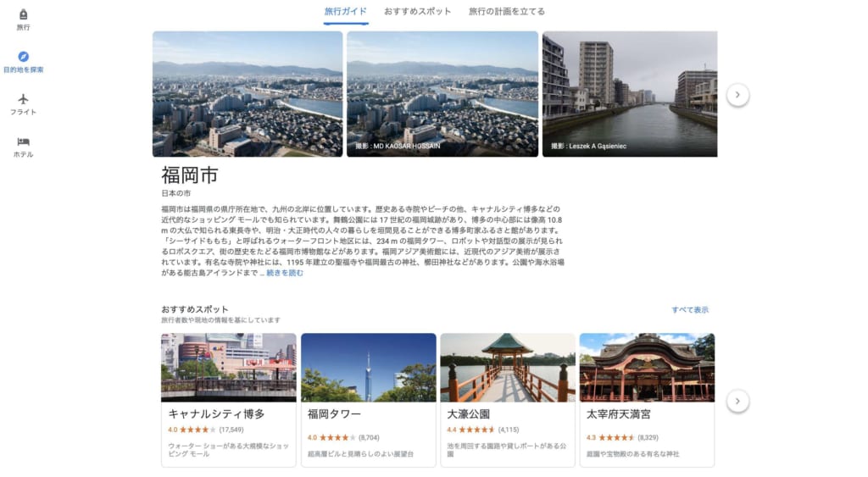Switch to the おすすめスポット tab

[417, 12]
